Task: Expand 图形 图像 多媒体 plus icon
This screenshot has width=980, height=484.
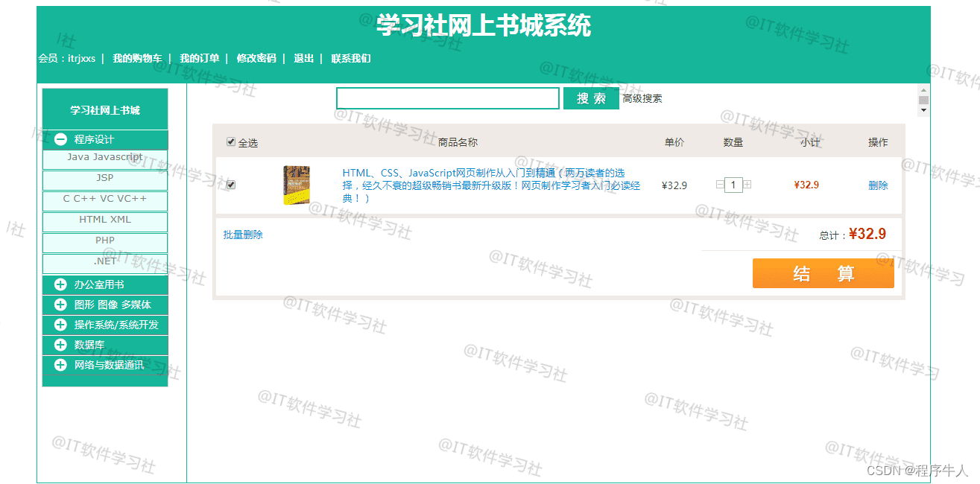Action: [60, 305]
